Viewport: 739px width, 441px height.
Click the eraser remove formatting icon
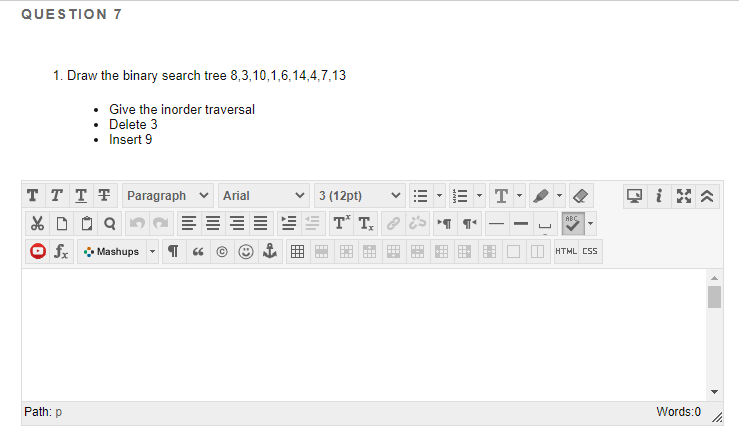point(581,196)
